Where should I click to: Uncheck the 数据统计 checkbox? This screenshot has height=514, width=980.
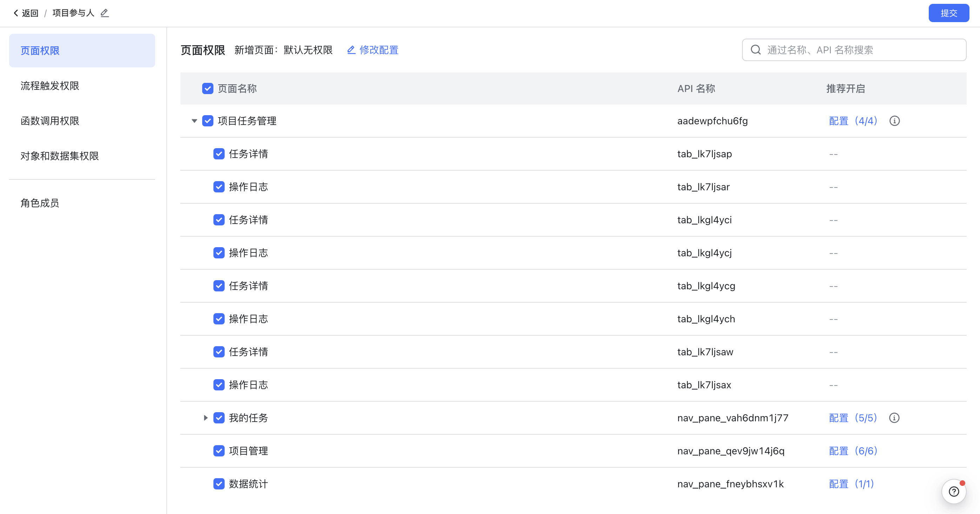point(219,483)
